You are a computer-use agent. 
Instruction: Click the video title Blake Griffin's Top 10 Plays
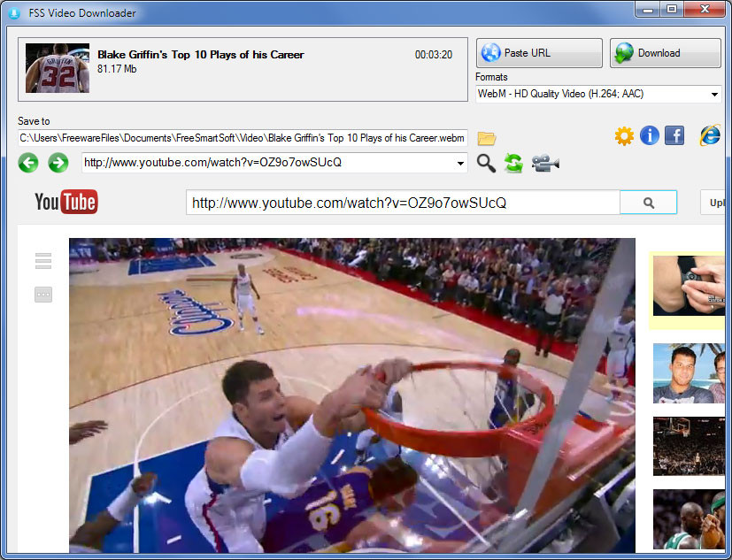pyautogui.click(x=201, y=55)
